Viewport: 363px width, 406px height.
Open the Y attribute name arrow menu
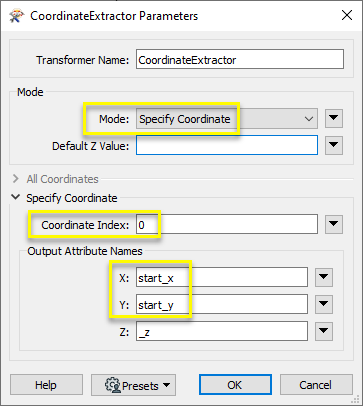[324, 304]
